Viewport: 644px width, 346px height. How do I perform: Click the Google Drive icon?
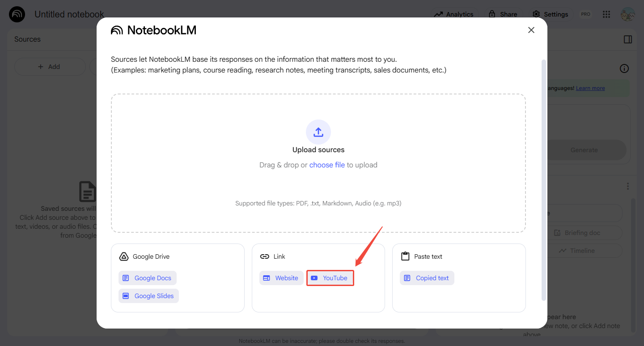click(x=124, y=256)
